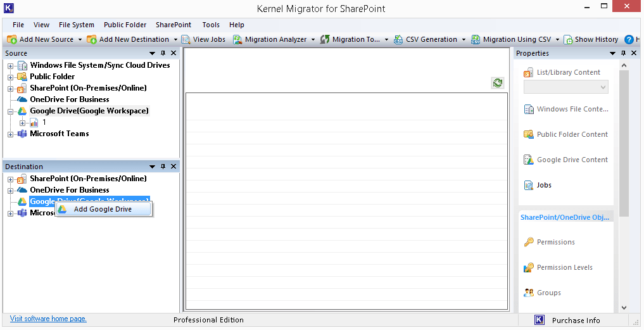This screenshot has height=330, width=644.
Task: Click Show History in the toolbar
Action: point(591,39)
